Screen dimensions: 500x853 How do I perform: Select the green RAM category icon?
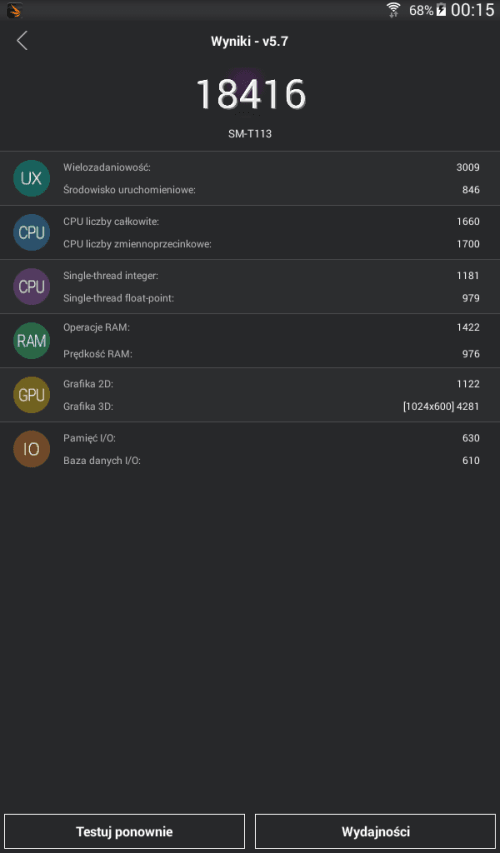click(32, 341)
